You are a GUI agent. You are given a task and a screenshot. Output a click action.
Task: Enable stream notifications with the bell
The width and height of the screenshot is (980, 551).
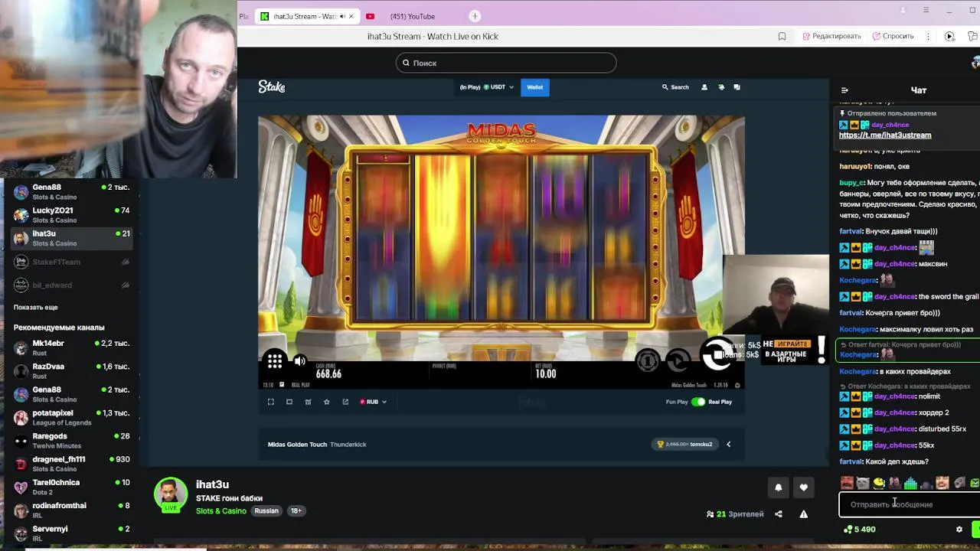779,487
